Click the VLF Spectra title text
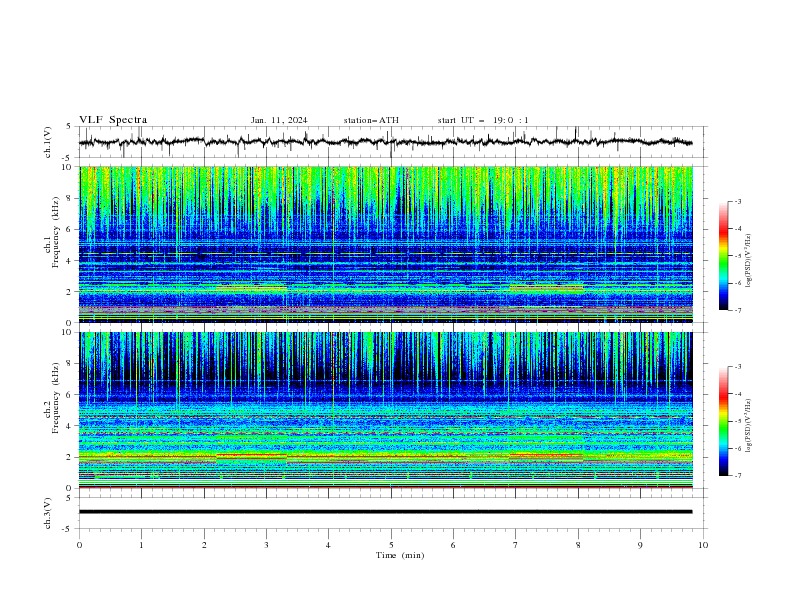 pos(113,120)
